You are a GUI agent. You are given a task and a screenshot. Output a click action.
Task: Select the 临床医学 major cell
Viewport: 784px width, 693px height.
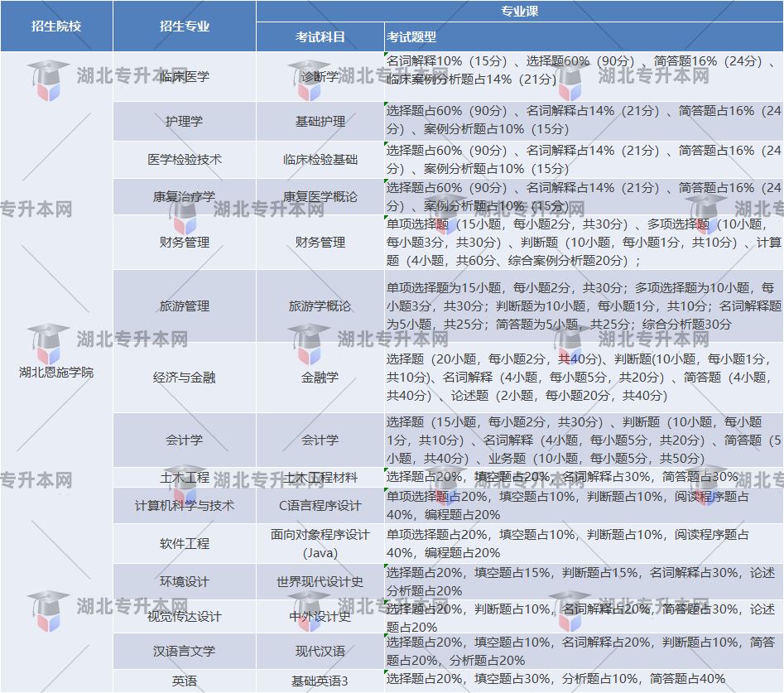[x=185, y=76]
